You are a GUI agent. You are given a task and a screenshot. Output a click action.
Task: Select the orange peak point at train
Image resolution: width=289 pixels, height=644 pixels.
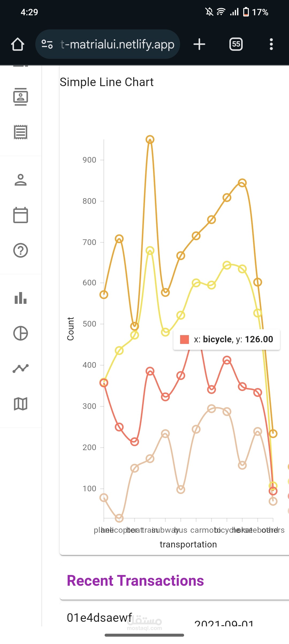150,139
